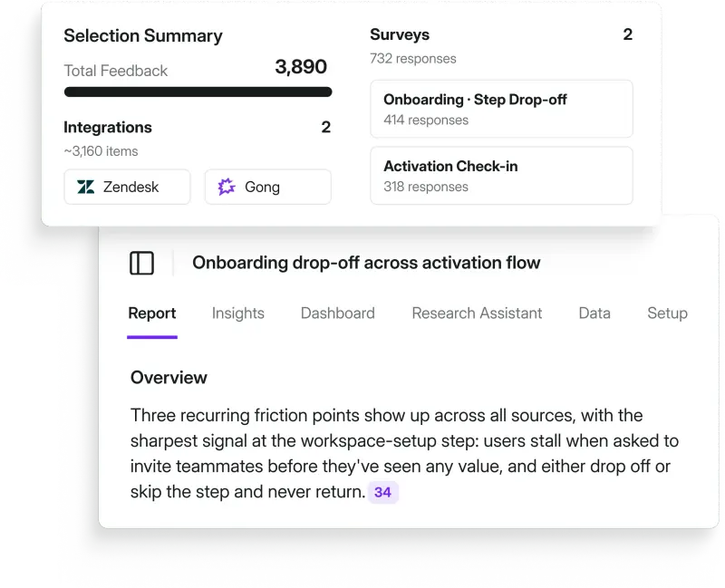Click the Integrations count 2
The image size is (725, 588).
click(x=326, y=127)
